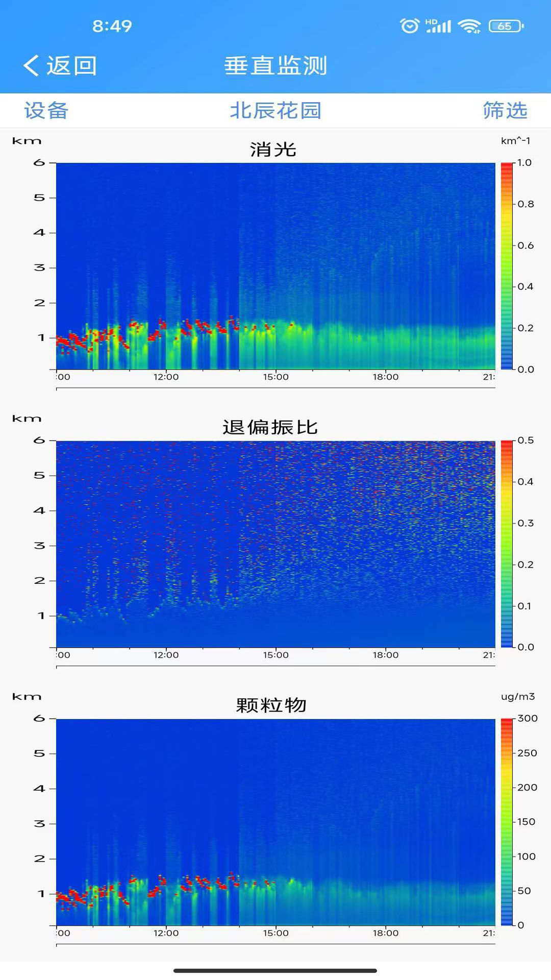This screenshot has width=551, height=980.
Task: Click the 颗粒物 ug/m3 color scale bar
Action: 506,822
